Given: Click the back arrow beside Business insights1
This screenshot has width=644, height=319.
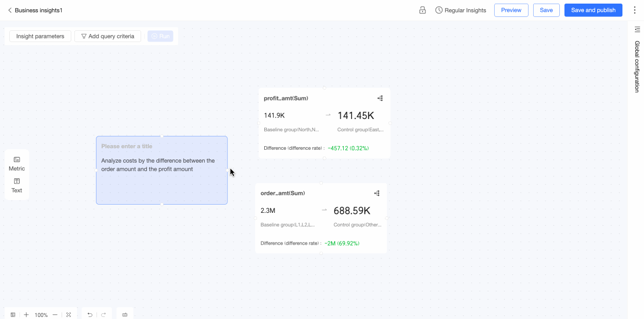Looking at the screenshot, I should pos(10,10).
